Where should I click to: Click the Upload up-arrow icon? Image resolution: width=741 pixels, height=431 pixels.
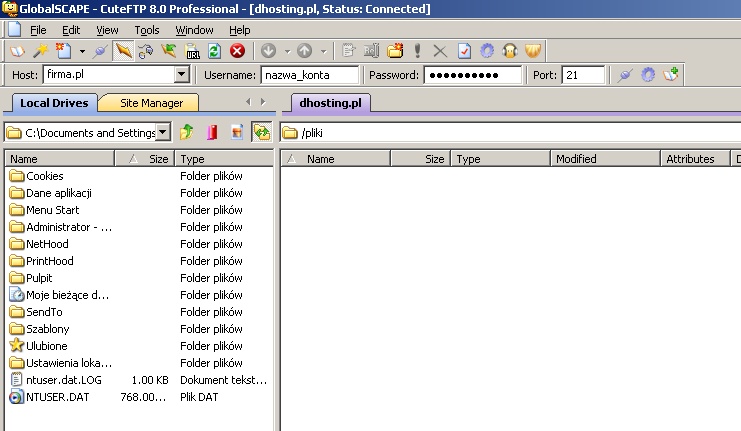(304, 51)
